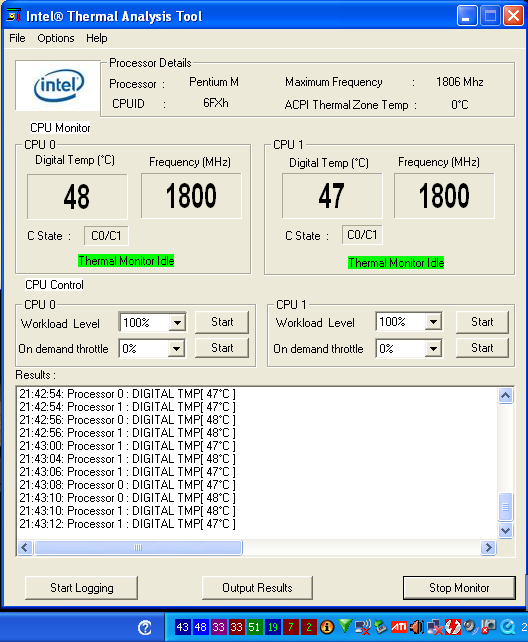Click Maximum Frequency value 1806 Mhz
Screen dimensions: 528x642
pyautogui.click(x=460, y=82)
